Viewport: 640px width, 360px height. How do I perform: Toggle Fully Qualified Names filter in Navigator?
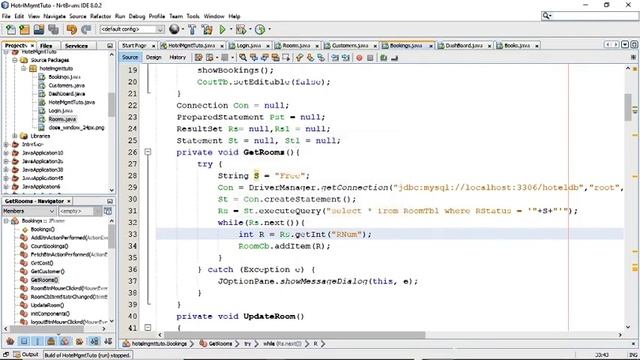tap(79, 341)
